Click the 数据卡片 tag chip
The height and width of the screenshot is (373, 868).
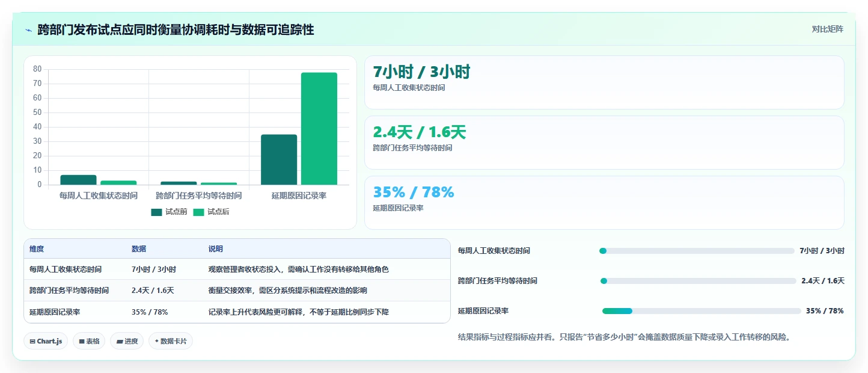171,341
